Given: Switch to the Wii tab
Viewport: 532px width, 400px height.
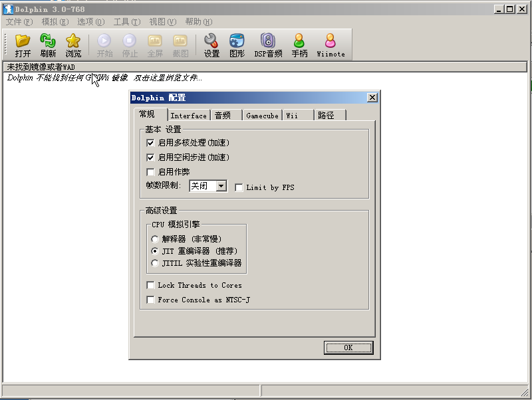Looking at the screenshot, I should 298,116.
